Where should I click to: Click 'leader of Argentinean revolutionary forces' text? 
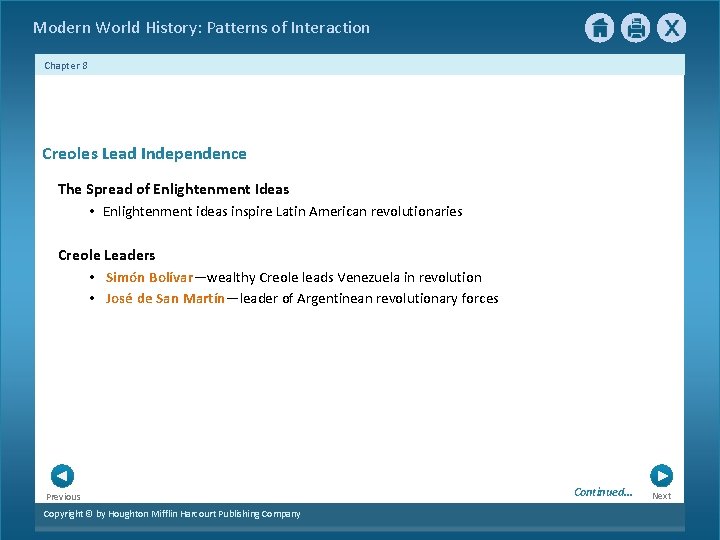pyautogui.click(x=369, y=298)
